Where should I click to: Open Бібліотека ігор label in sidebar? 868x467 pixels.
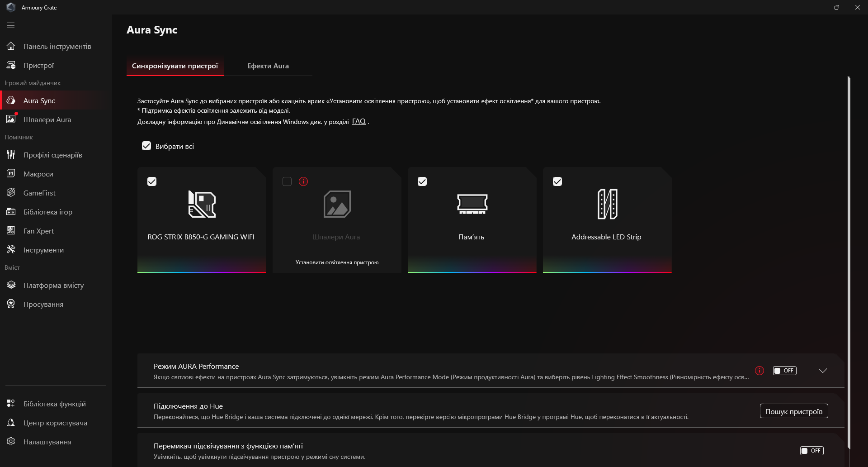pos(48,212)
